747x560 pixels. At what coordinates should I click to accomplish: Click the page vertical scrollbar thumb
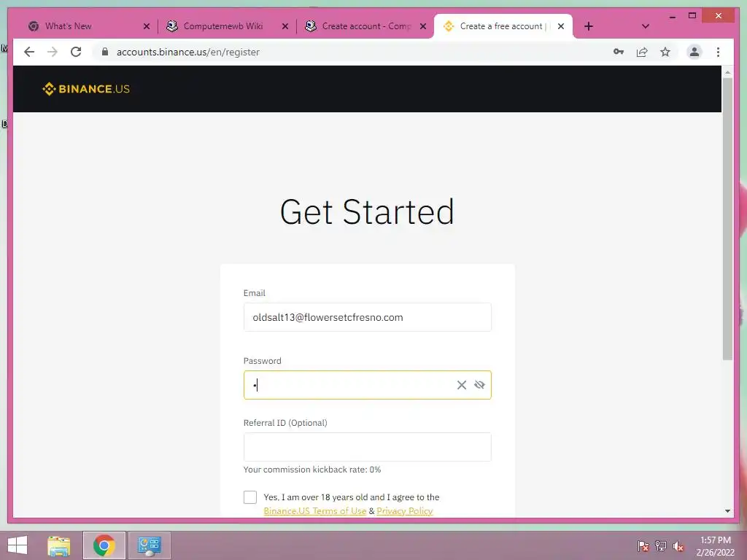click(727, 219)
